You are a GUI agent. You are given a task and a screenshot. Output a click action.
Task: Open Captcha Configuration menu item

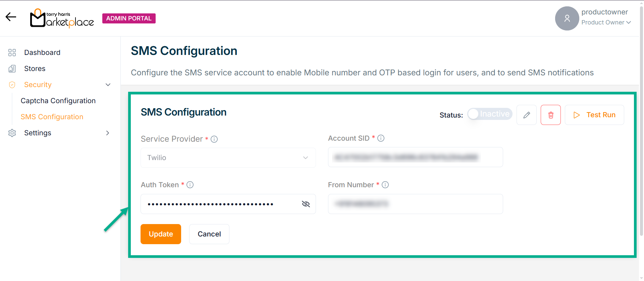[x=58, y=101]
